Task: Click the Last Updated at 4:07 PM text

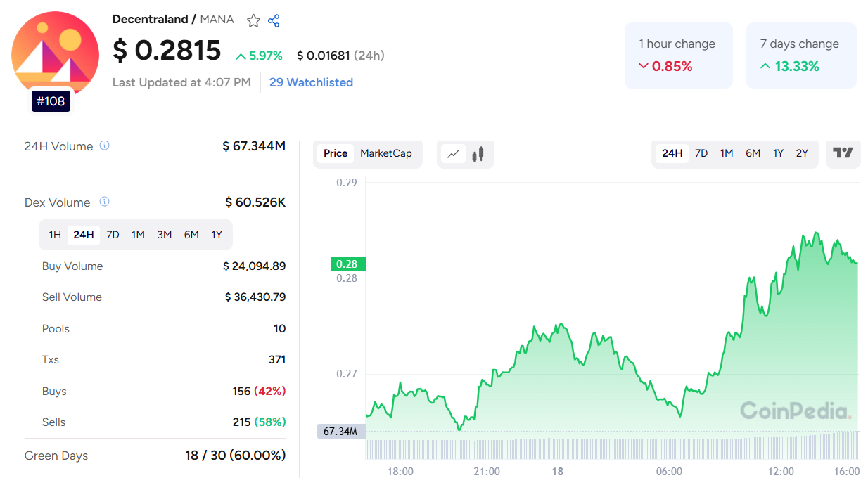Action: pos(181,82)
